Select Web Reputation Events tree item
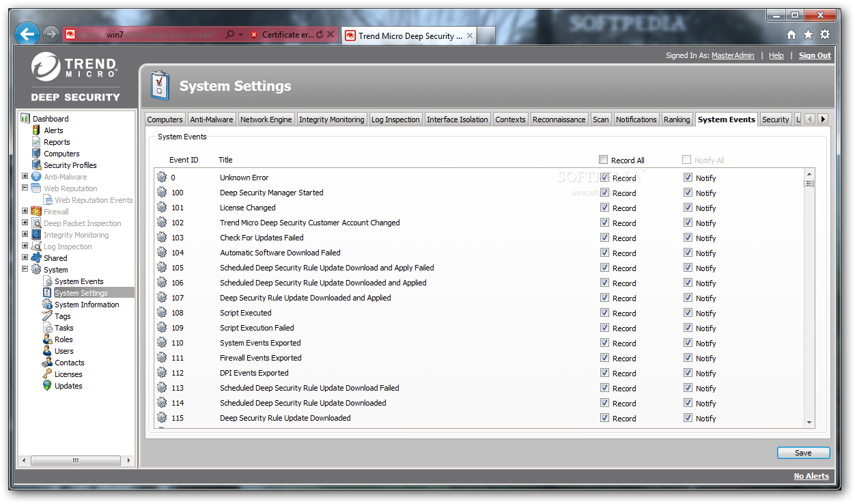The image size is (855, 504). (x=94, y=200)
